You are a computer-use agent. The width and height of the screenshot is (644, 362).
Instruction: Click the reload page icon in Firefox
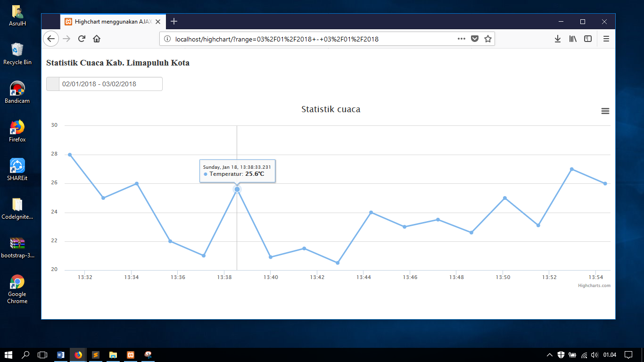pos(81,39)
